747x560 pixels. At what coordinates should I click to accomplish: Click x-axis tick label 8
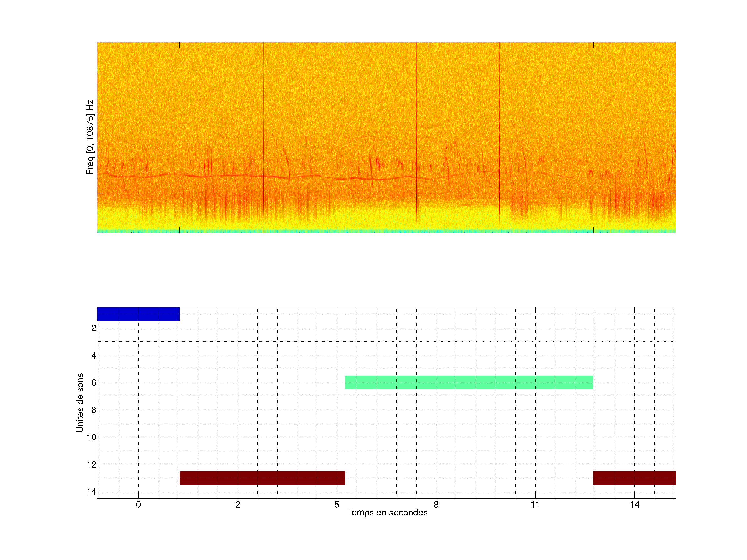coord(436,505)
